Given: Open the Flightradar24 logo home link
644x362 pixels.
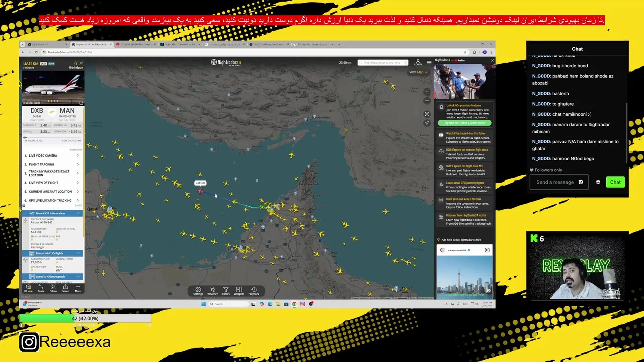Looking at the screenshot, I should [x=226, y=62].
